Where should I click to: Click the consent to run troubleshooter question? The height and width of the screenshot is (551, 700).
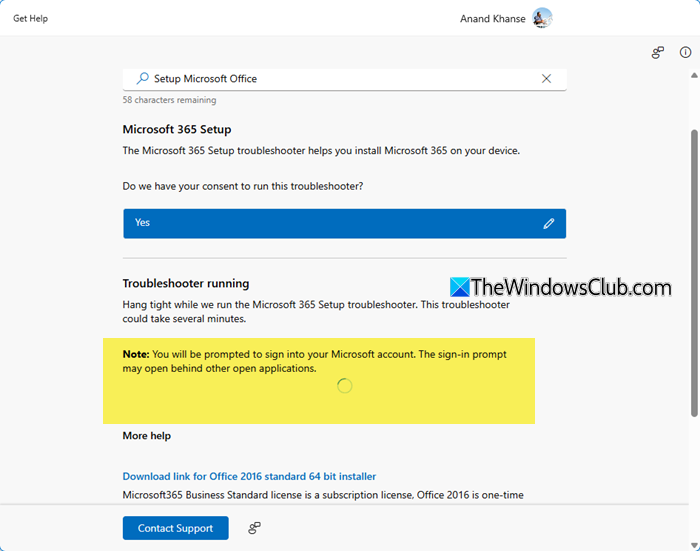pyautogui.click(x=243, y=186)
